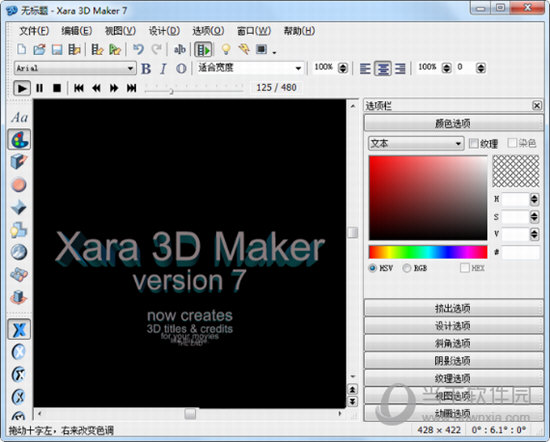The image size is (550, 442).
Task: Adjust the V value stepper
Action: 534,234
